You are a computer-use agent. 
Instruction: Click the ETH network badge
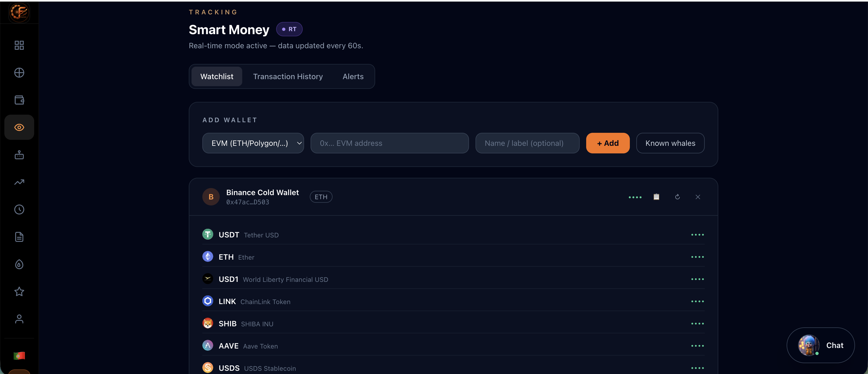pyautogui.click(x=321, y=197)
